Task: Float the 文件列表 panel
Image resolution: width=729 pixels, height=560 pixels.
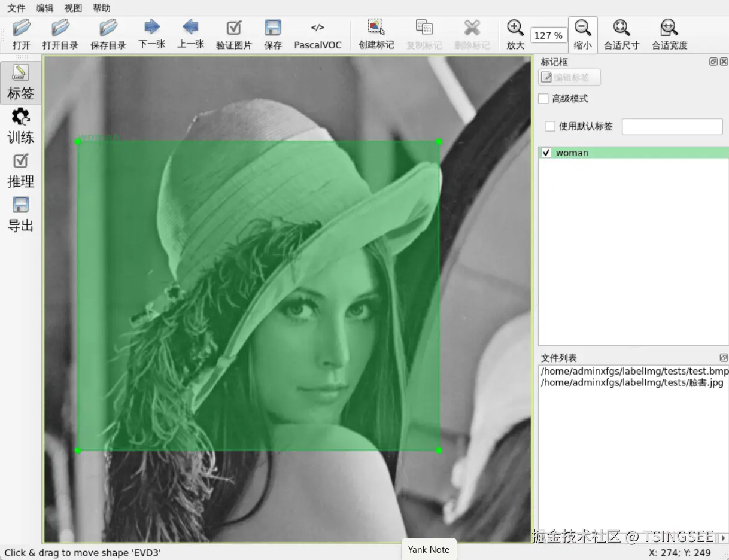Action: [x=724, y=358]
